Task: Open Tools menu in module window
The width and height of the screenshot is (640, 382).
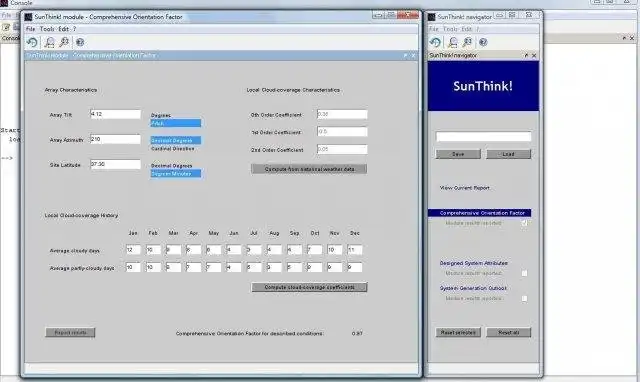Action: [47, 29]
